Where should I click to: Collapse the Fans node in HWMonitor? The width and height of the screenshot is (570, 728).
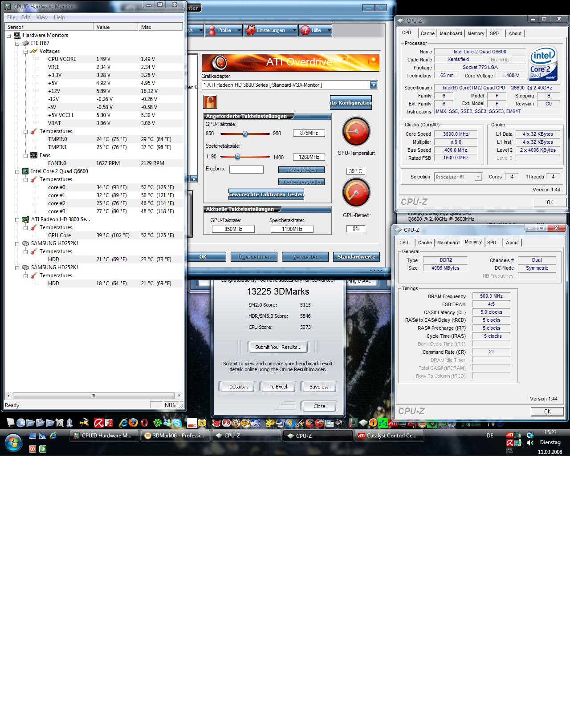[25, 155]
